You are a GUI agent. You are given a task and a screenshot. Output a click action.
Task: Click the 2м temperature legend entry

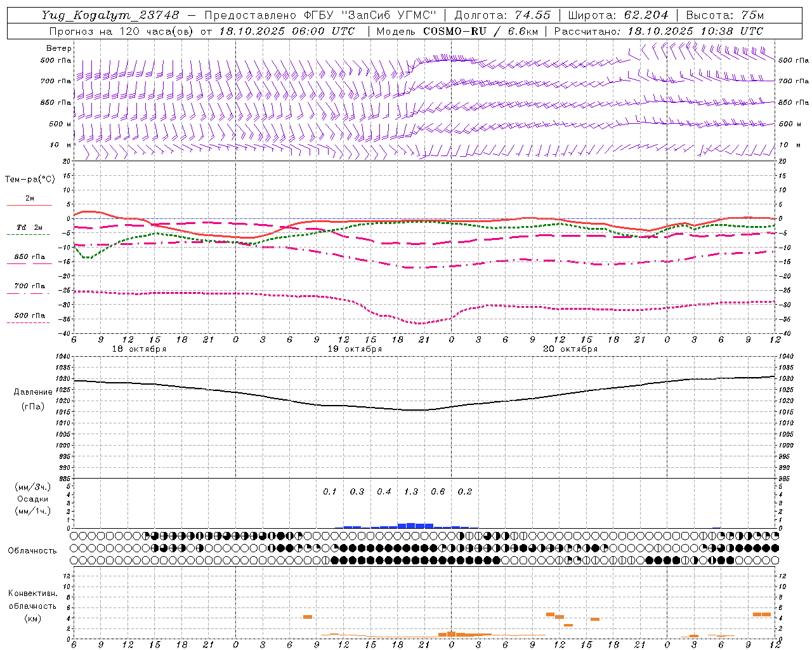point(30,199)
